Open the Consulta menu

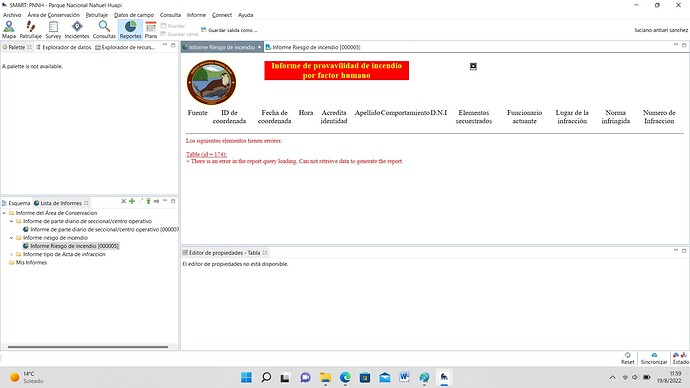click(170, 15)
